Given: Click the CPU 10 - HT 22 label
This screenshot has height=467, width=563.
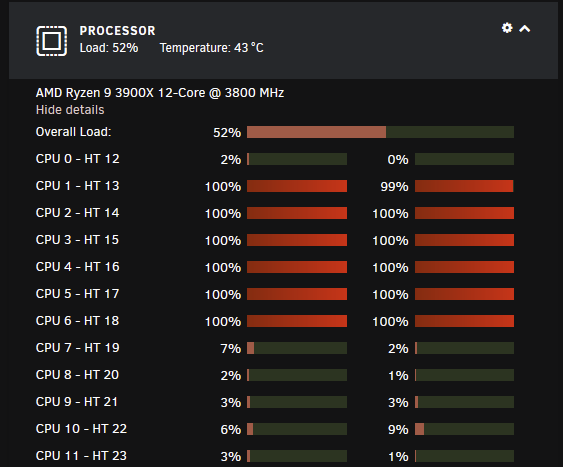Looking at the screenshot, I should (x=82, y=429).
